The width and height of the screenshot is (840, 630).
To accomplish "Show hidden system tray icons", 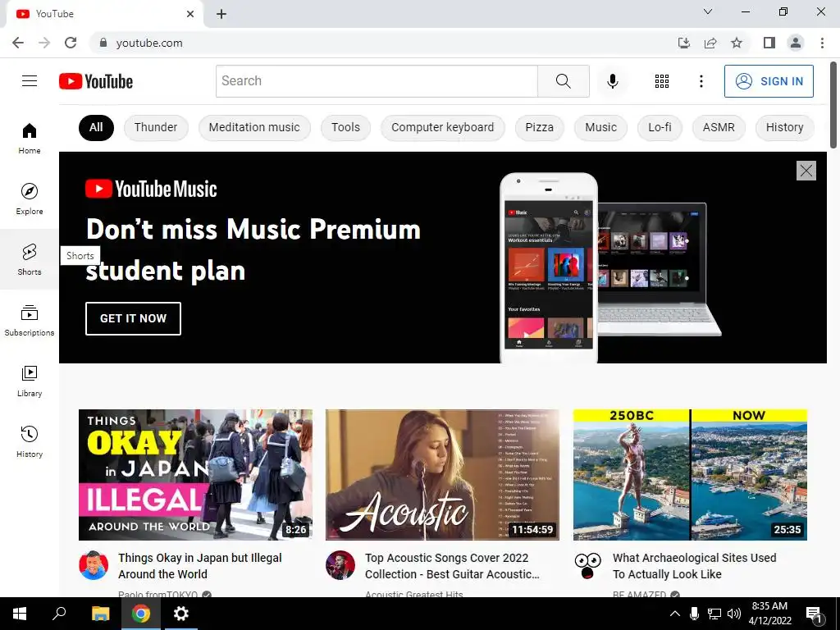I will click(675, 614).
